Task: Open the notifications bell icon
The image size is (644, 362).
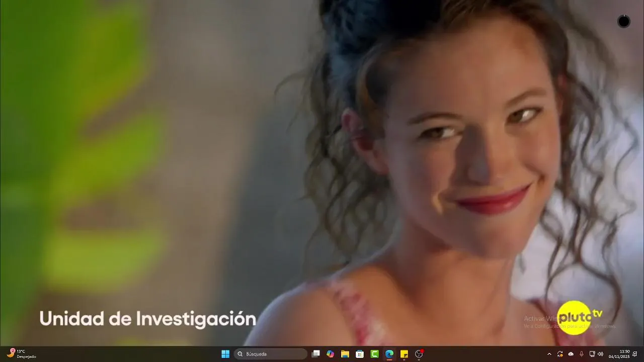Action: [x=635, y=354]
